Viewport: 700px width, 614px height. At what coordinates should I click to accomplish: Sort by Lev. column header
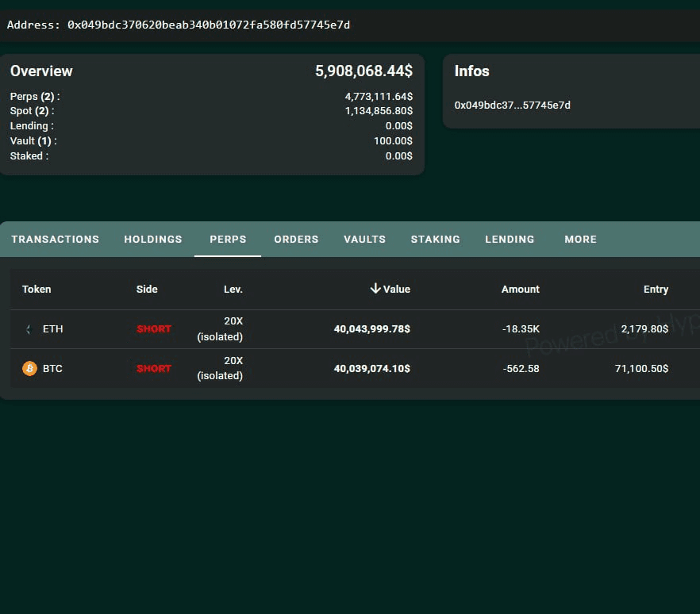pyautogui.click(x=233, y=290)
